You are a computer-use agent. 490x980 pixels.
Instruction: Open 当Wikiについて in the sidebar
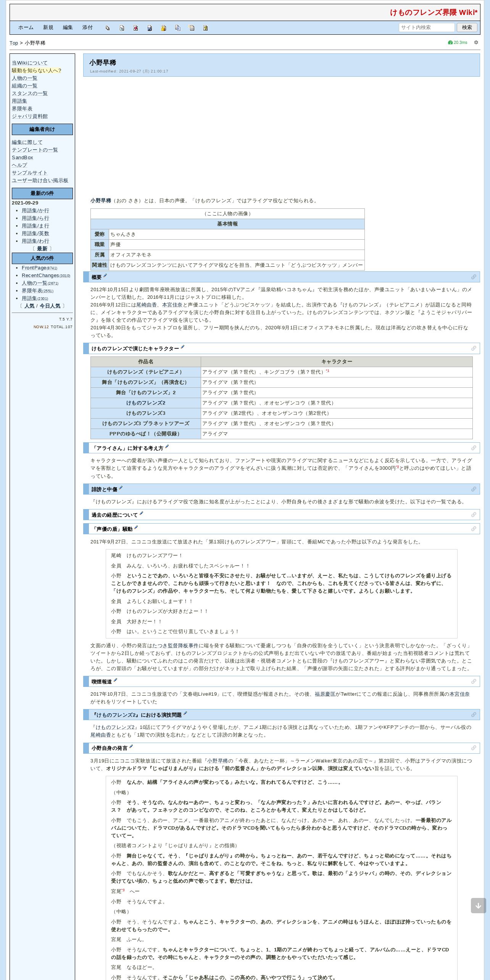pyautogui.click(x=30, y=63)
